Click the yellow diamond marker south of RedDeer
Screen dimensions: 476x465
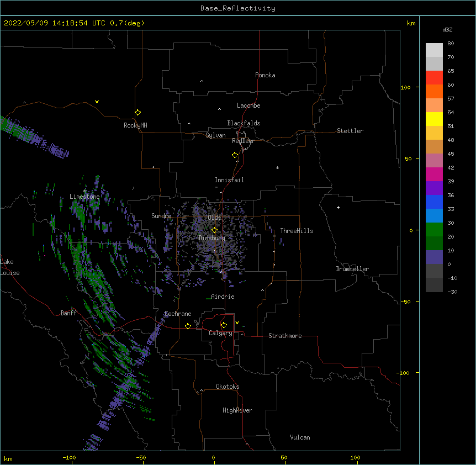click(x=235, y=155)
